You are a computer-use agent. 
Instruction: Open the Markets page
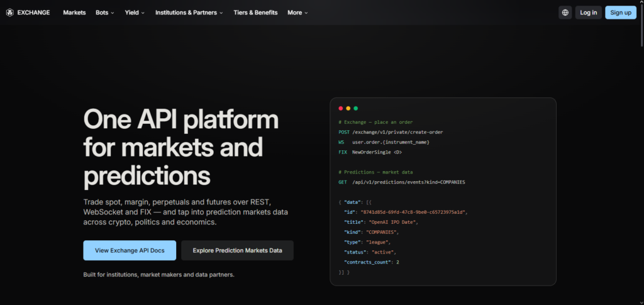click(x=74, y=13)
